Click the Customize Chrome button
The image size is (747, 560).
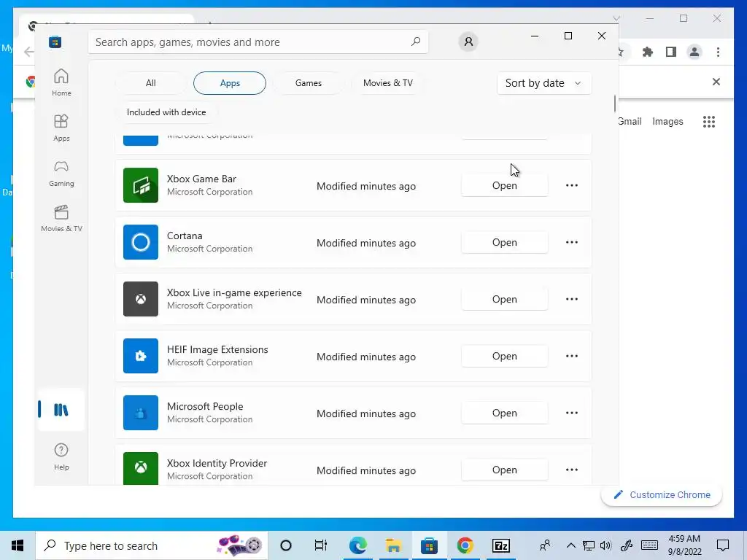[662, 495]
